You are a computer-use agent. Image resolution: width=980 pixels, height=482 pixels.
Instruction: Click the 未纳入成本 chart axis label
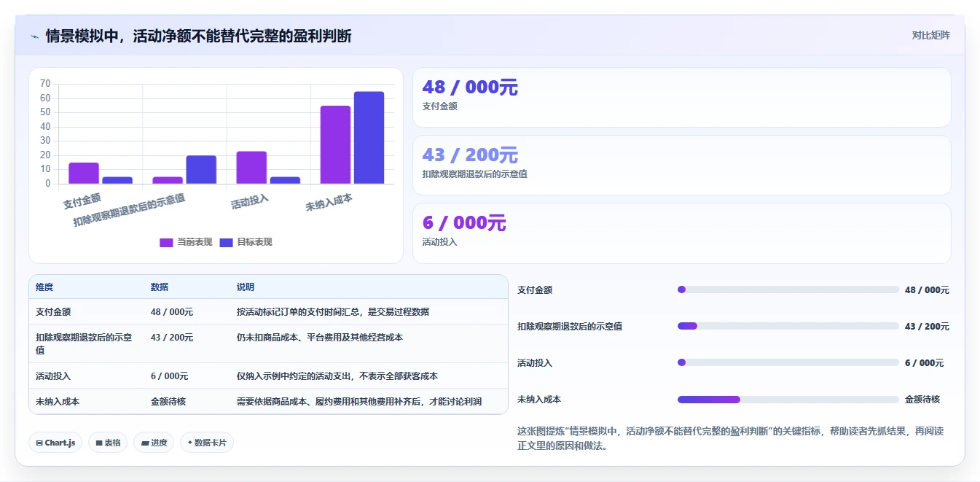click(329, 203)
